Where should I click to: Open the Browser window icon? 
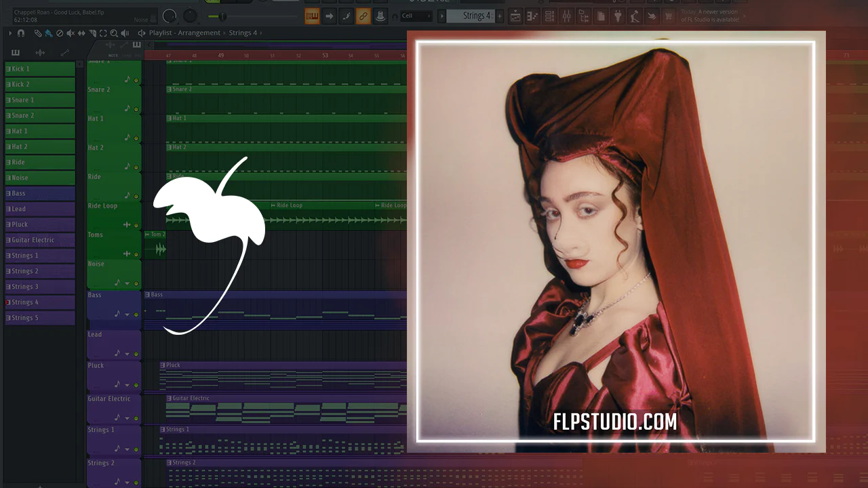coord(584,16)
